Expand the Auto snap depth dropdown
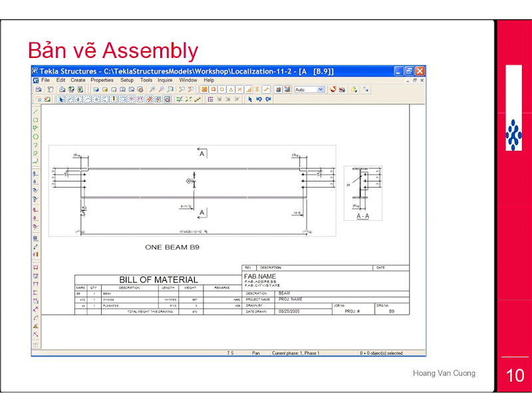The image size is (532, 411). coord(321,90)
